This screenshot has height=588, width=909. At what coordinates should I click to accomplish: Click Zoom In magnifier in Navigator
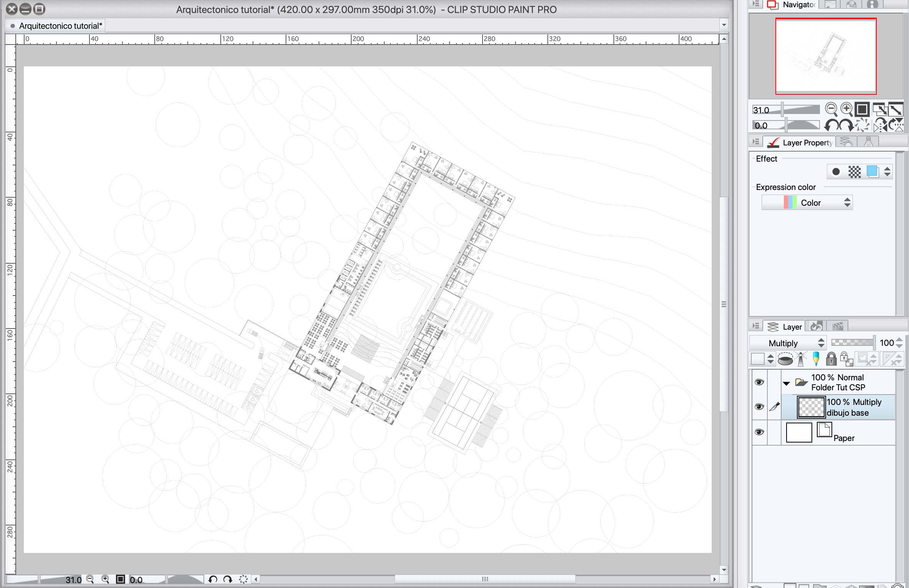(846, 110)
